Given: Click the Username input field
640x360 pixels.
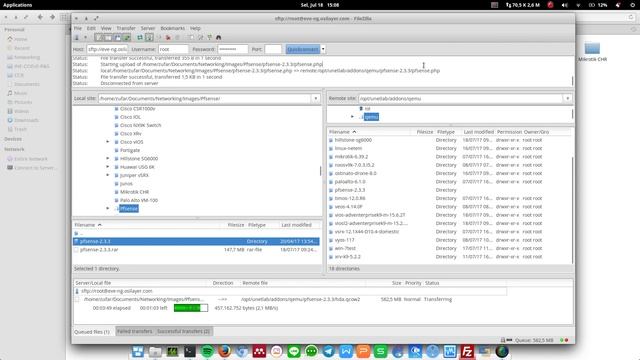Looking at the screenshot, I should pos(173,49).
